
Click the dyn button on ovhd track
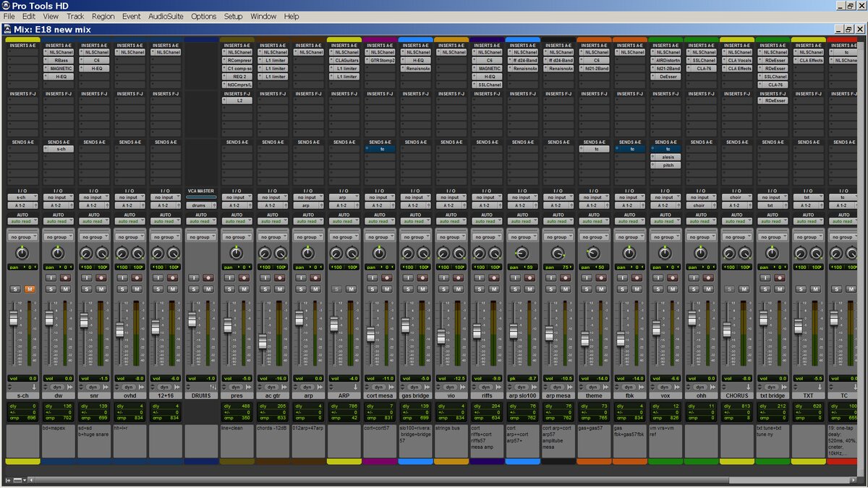tap(129, 387)
